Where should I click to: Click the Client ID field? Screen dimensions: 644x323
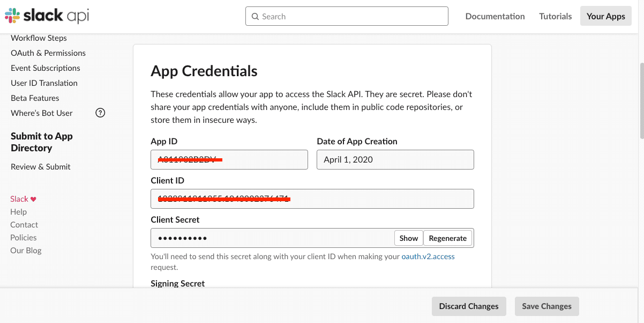coord(312,199)
